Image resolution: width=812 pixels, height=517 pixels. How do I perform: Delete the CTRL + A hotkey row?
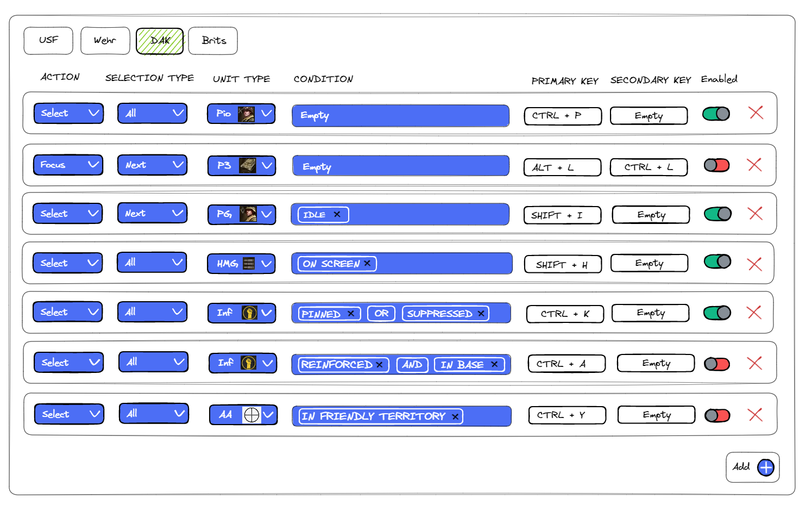coord(754,363)
